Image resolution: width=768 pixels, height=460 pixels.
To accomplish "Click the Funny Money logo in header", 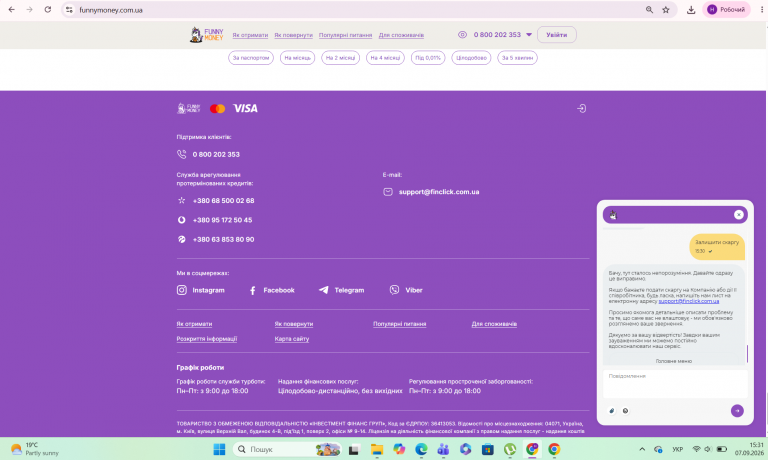I will [206, 35].
